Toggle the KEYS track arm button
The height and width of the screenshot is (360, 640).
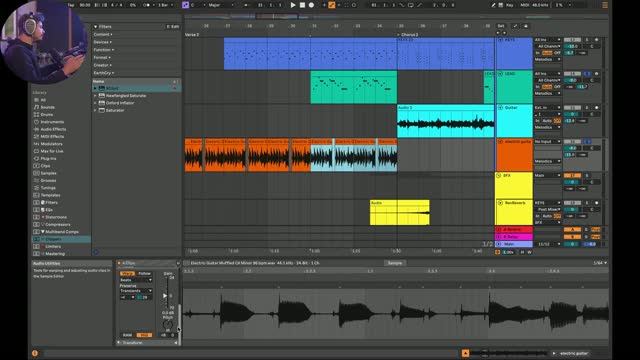coord(596,40)
